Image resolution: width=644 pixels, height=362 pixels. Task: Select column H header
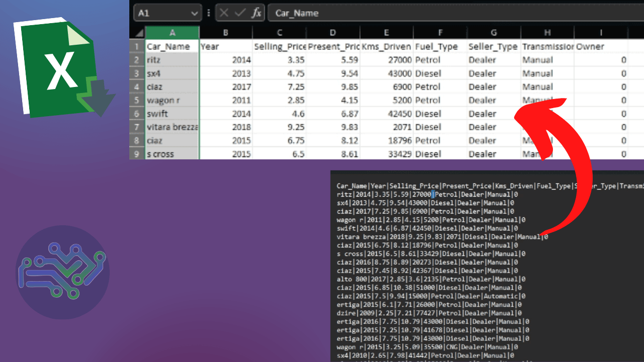(547, 33)
